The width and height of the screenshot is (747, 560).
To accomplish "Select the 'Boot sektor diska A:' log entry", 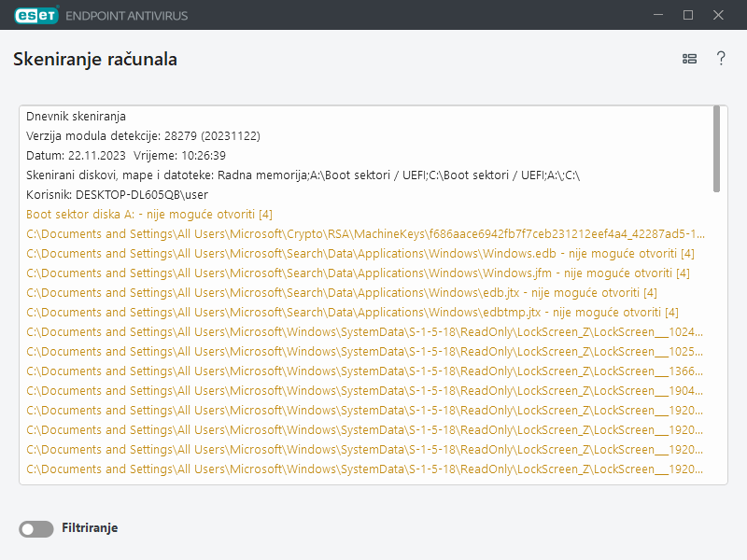I will coord(149,215).
